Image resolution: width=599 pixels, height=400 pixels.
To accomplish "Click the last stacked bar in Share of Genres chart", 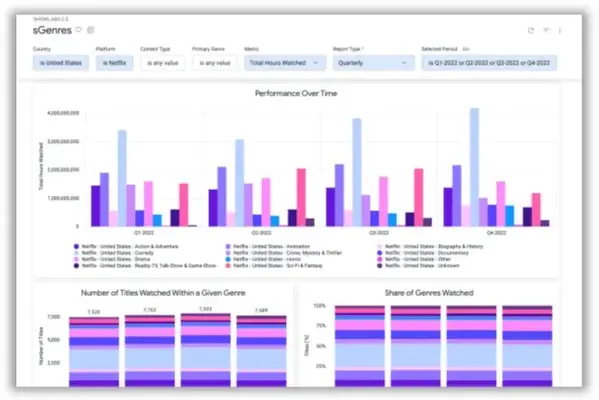I will [527, 346].
